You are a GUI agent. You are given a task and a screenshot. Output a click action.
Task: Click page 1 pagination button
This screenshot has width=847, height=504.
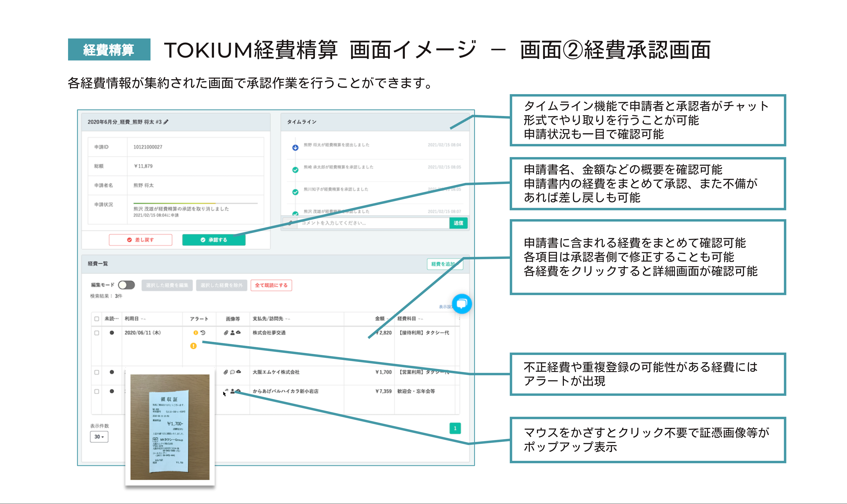455,428
